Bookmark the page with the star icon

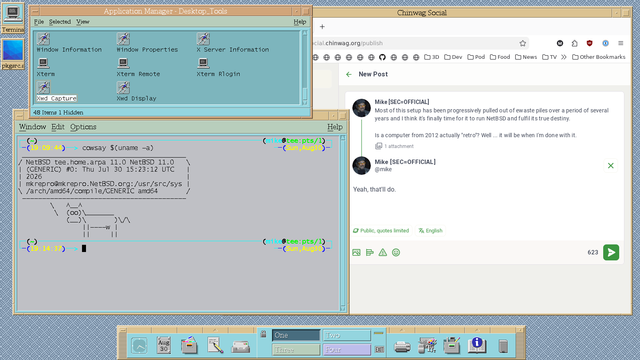pos(522,43)
